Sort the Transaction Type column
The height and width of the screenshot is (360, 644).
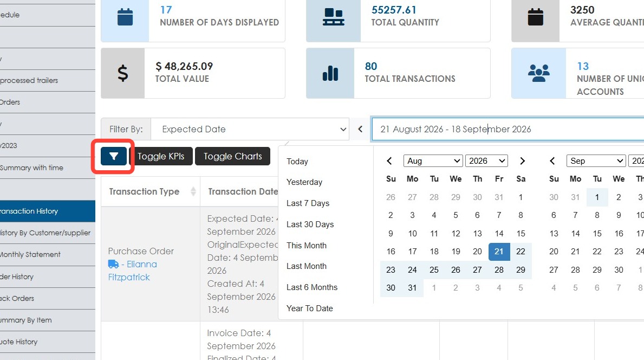tap(193, 191)
